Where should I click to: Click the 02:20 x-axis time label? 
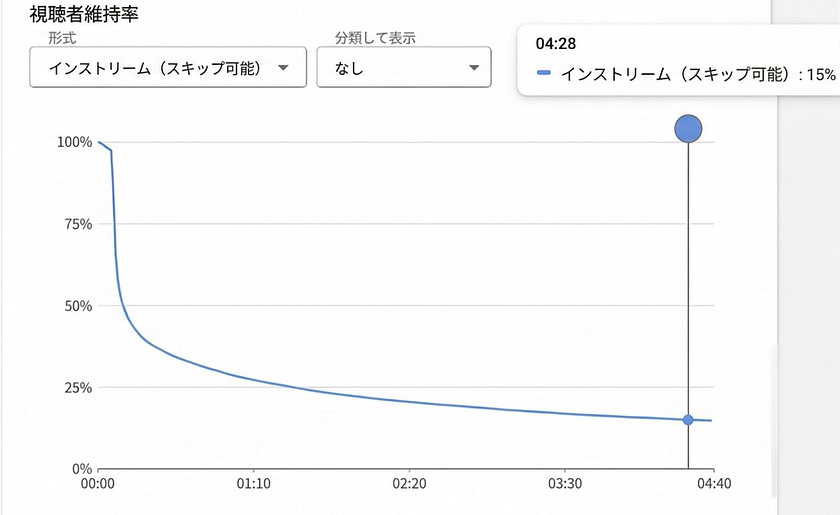(409, 482)
